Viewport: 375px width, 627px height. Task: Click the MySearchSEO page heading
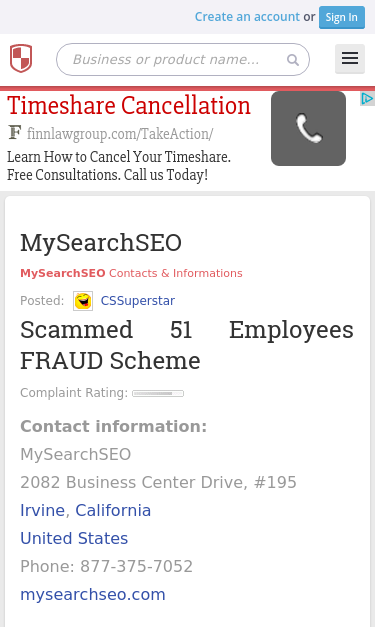point(101,243)
